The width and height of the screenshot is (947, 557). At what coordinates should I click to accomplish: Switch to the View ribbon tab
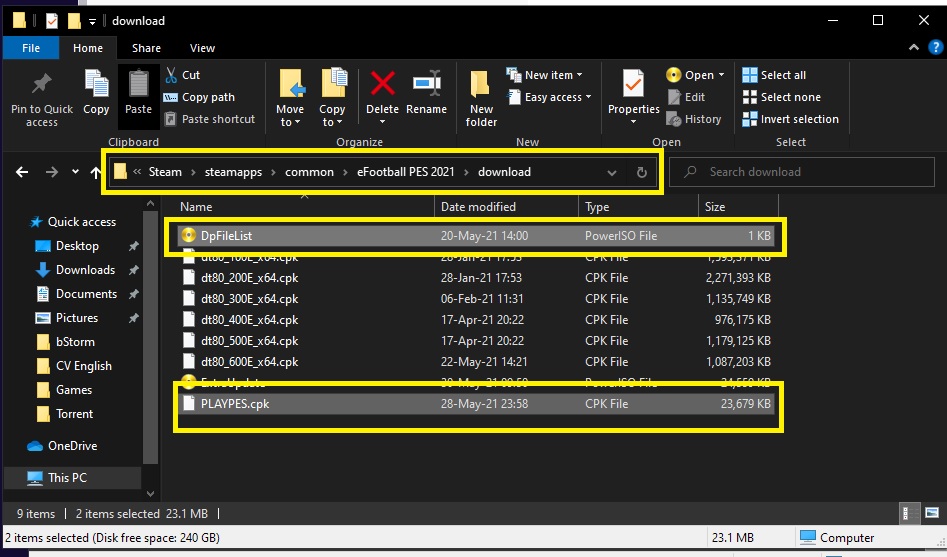202,48
